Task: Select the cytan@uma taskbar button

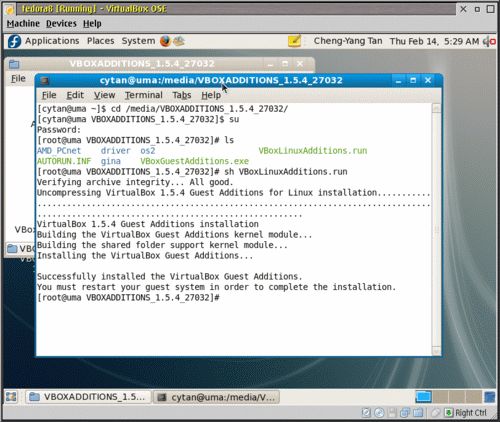Action: (216, 397)
